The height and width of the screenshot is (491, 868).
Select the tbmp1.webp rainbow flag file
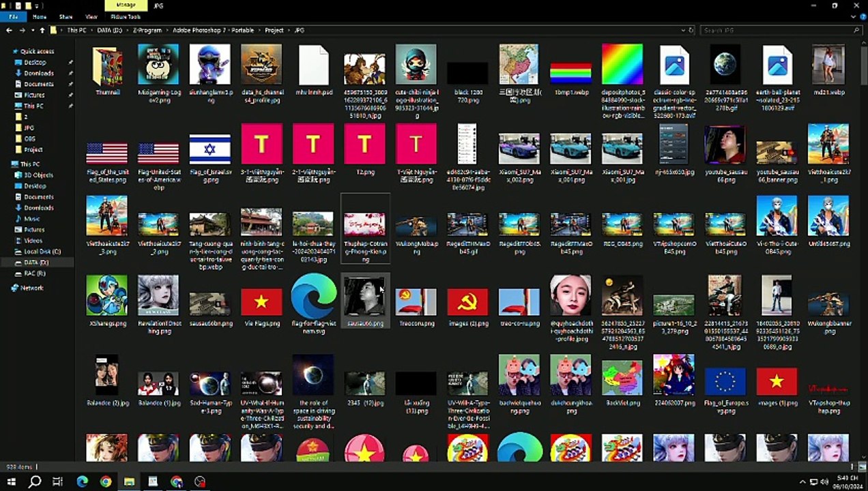[x=570, y=78]
